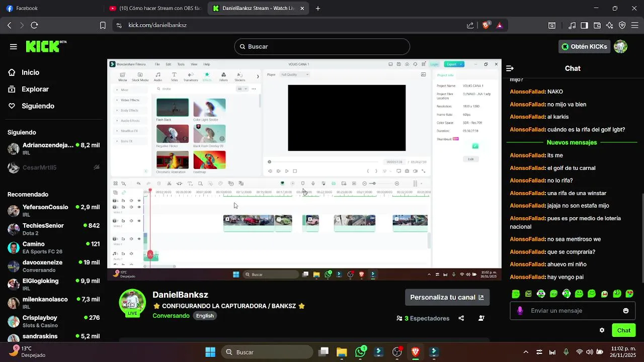644x362 pixels.
Task: Open chat settings gear icon
Action: click(602, 330)
